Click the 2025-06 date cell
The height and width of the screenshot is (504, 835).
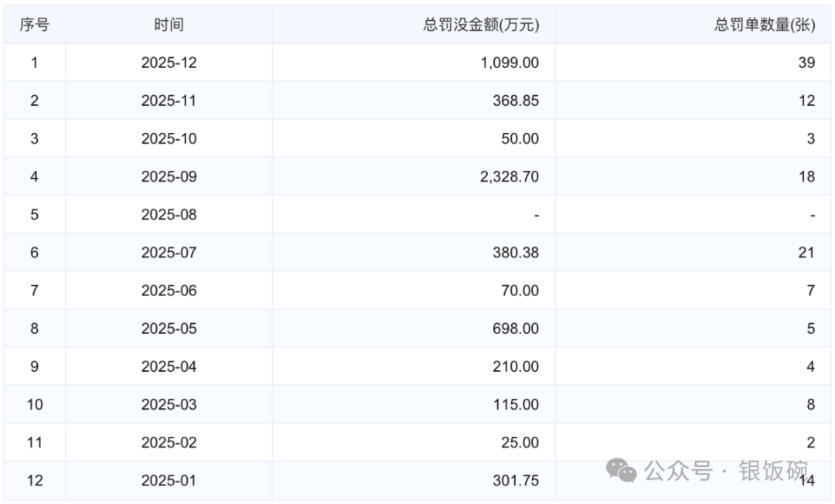click(x=169, y=290)
